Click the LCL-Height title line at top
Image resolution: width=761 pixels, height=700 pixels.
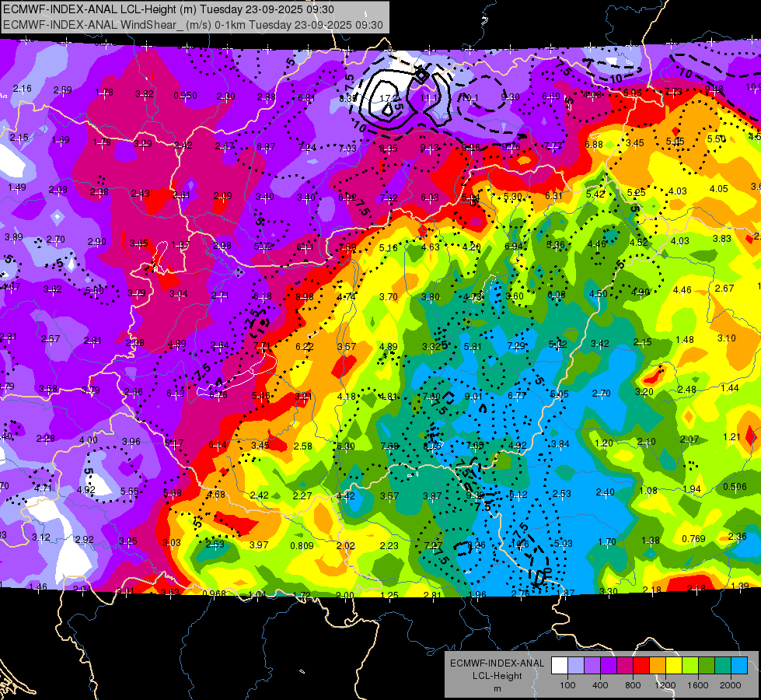click(169, 9)
